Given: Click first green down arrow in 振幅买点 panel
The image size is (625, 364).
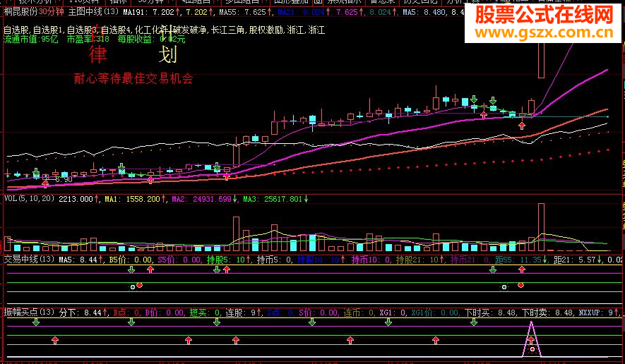Looking at the screenshot, I should (36, 322).
